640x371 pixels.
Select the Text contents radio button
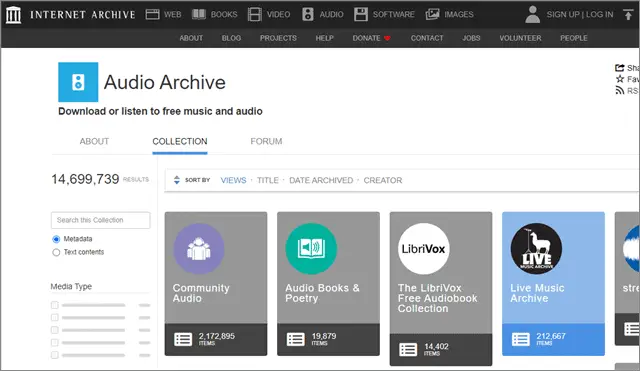coord(56,252)
